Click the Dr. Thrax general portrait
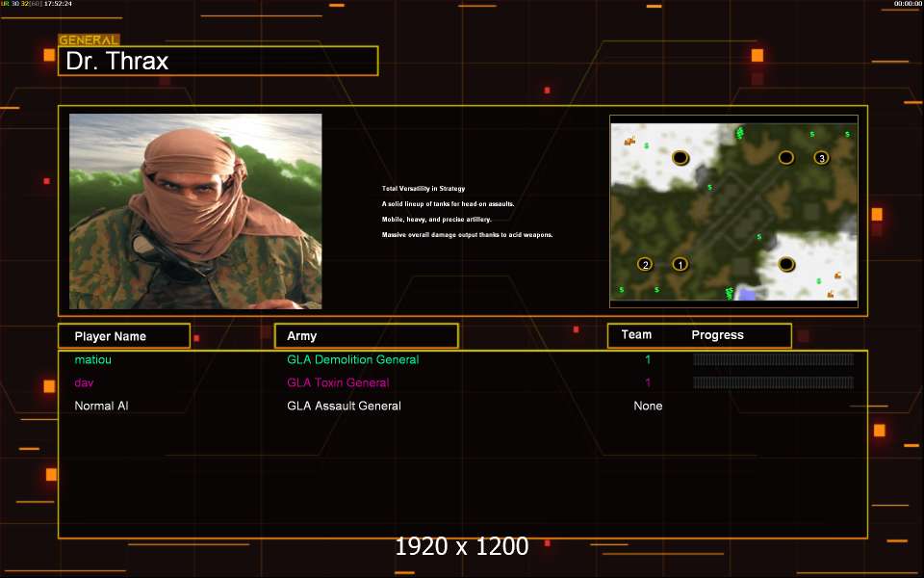The image size is (924, 578). 195,211
